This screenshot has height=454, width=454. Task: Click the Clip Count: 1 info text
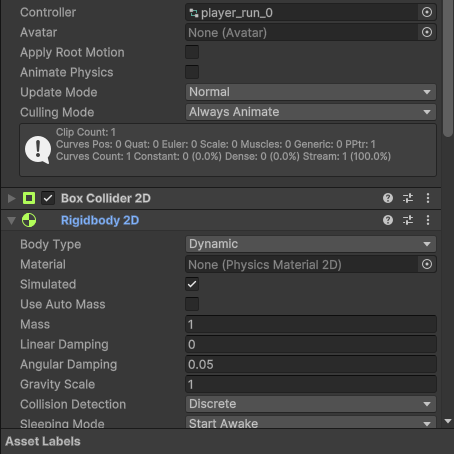tap(86, 132)
